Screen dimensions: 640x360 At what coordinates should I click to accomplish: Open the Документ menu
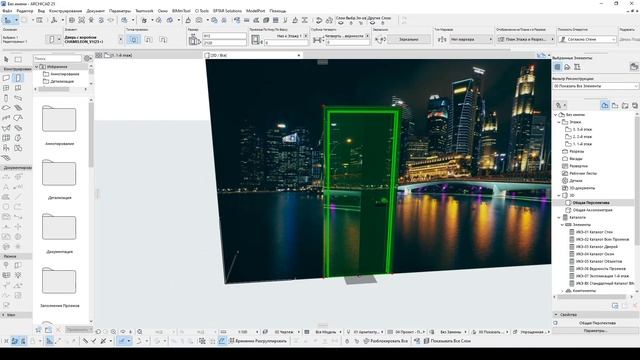tap(96, 11)
